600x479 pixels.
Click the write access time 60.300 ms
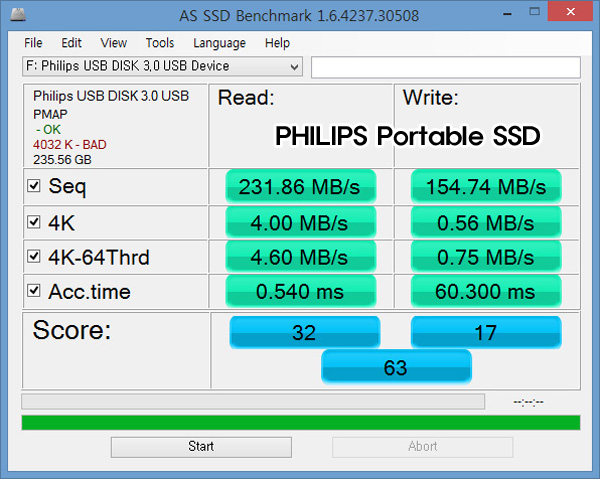tap(486, 291)
